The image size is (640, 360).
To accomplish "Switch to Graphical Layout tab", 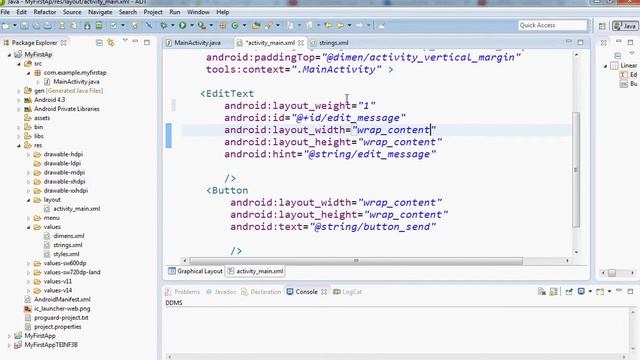I will tap(196, 271).
